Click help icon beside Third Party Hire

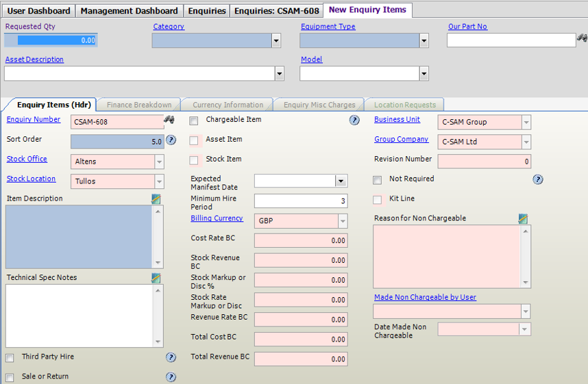point(171,357)
